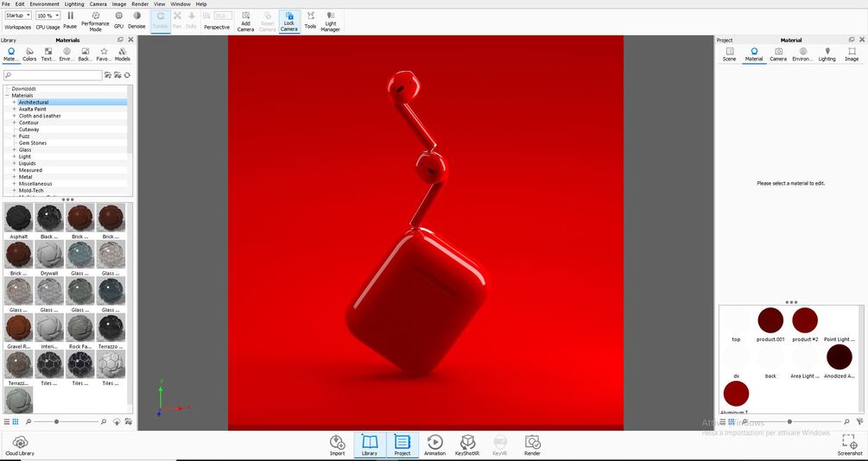868x461 pixels.
Task: Open the Render menu
Action: pos(140,3)
